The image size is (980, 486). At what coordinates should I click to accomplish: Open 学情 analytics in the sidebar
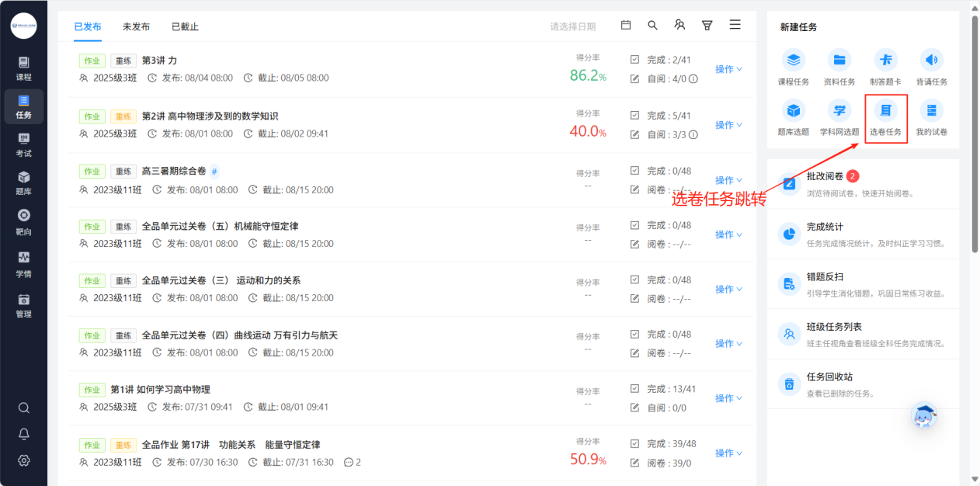coord(23,264)
